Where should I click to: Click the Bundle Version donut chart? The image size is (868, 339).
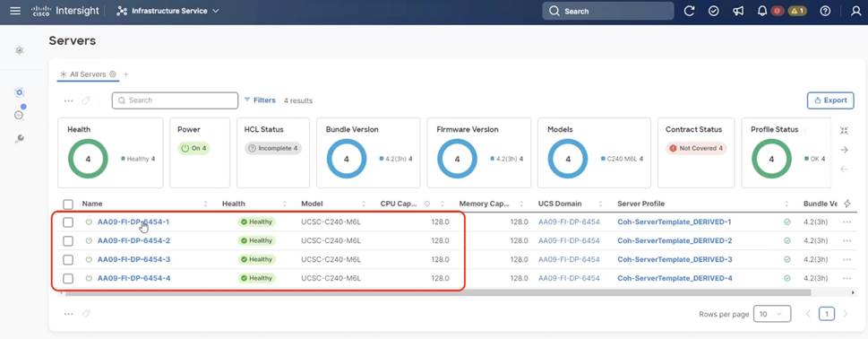[347, 159]
